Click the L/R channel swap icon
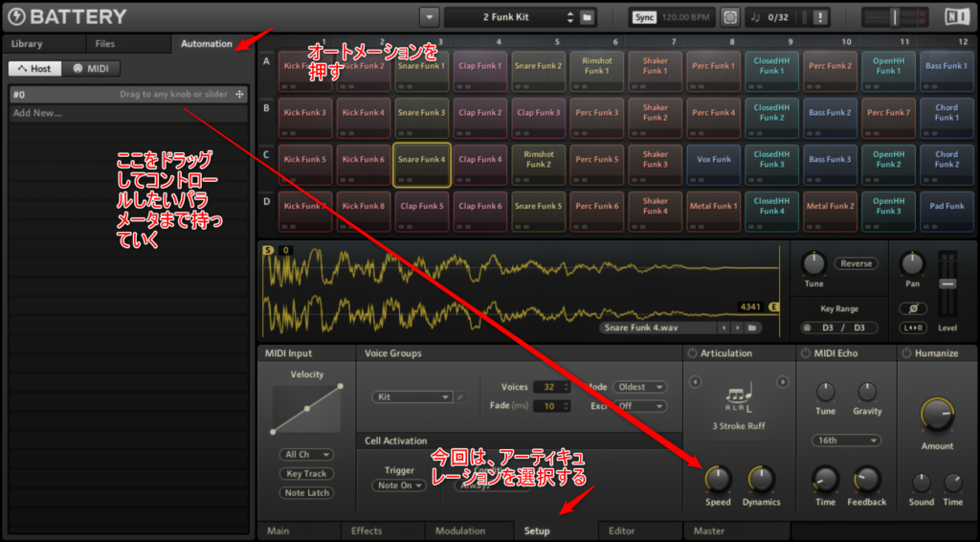This screenshot has height=542, width=980. 913,328
